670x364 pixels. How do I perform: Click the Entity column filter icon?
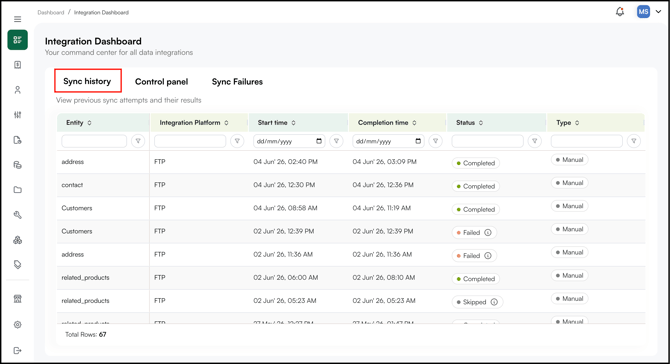point(138,141)
